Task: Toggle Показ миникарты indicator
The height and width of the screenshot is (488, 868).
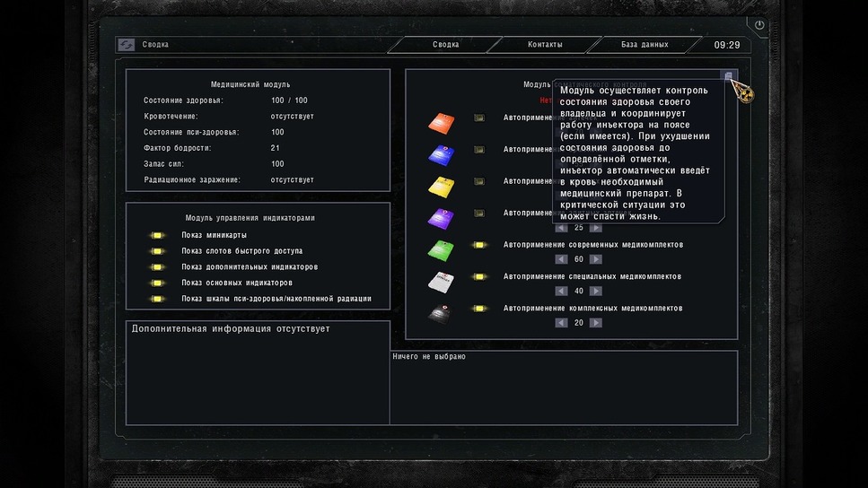Action: 157,235
